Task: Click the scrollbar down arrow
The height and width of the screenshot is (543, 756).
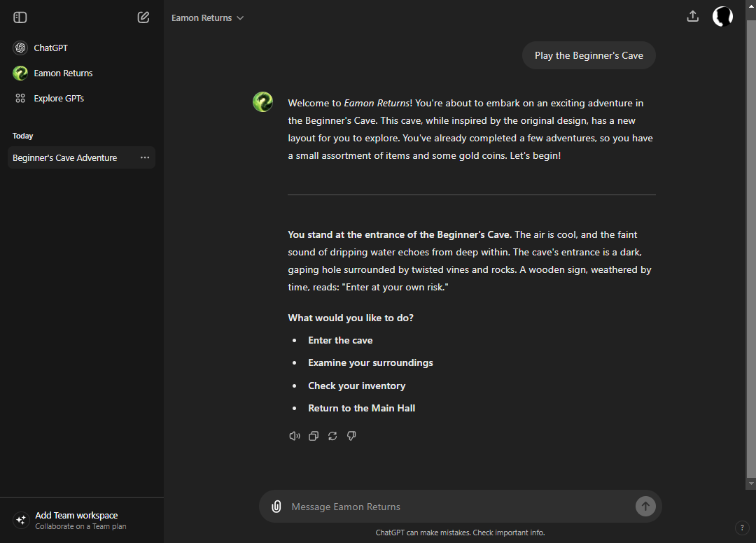Action: point(750,484)
